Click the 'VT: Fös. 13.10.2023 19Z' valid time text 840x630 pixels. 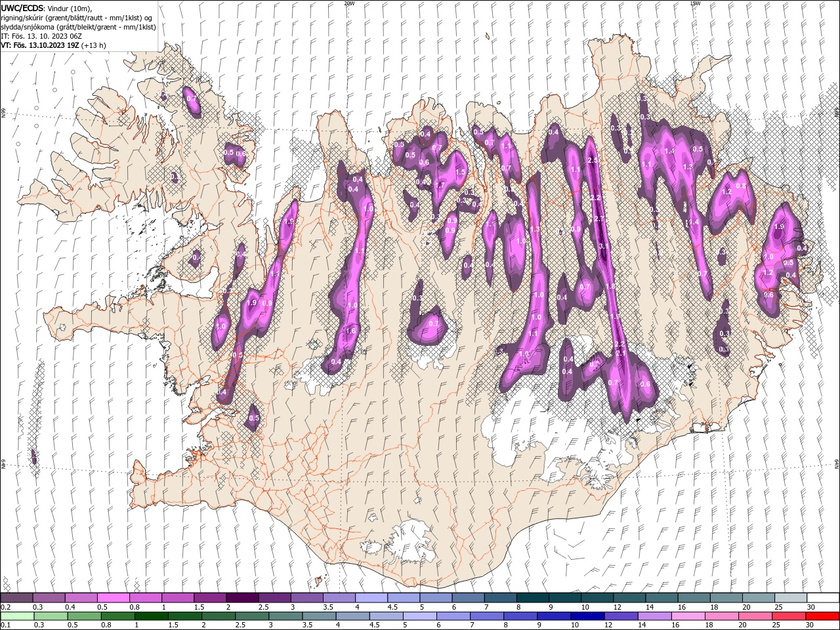pos(41,45)
